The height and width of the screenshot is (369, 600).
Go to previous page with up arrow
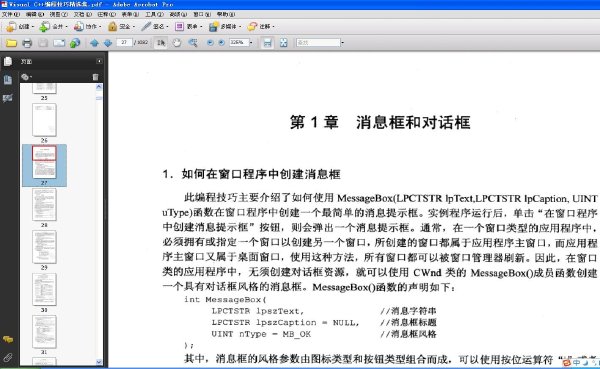(x=94, y=43)
